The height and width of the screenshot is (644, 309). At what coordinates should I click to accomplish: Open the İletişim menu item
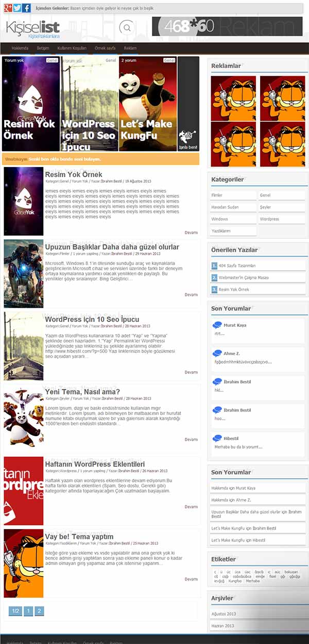pyautogui.click(x=43, y=48)
